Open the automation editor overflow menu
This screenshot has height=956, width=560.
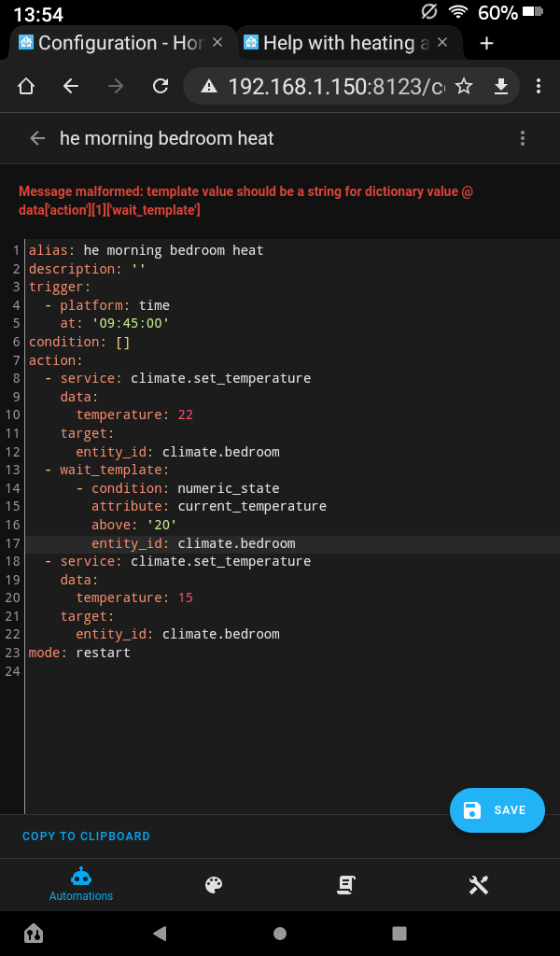tap(523, 137)
